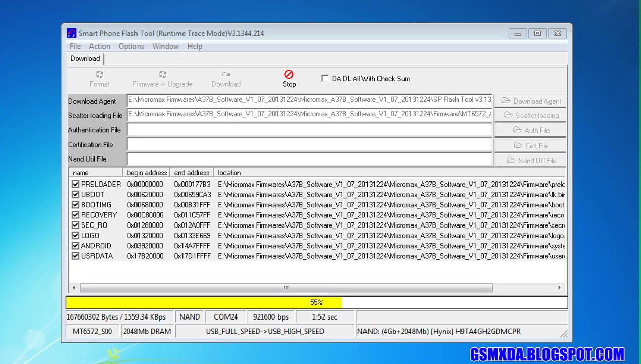Click the RECOVERY end address 0x011C57FF
Viewport: 641px width, 364px height.
click(x=192, y=215)
